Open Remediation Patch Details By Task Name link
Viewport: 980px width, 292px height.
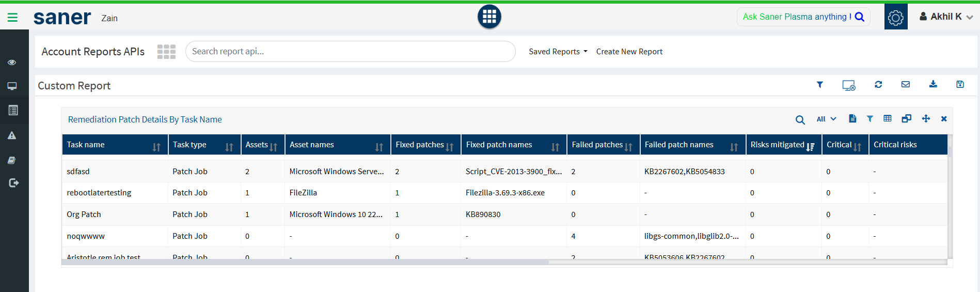point(145,119)
